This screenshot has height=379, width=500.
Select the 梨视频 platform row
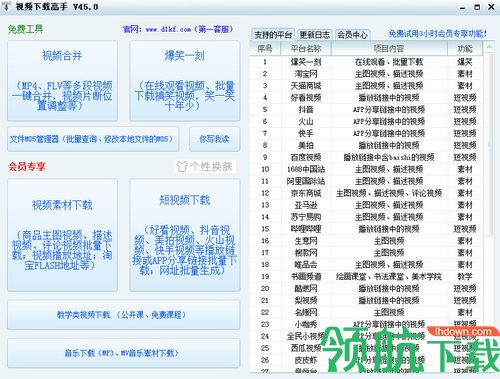pyautogui.click(x=366, y=300)
